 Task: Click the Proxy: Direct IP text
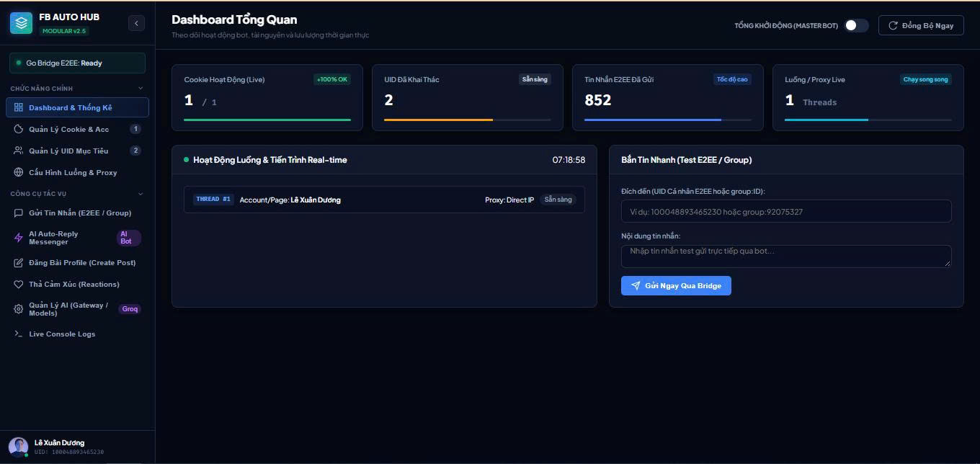[x=509, y=200]
